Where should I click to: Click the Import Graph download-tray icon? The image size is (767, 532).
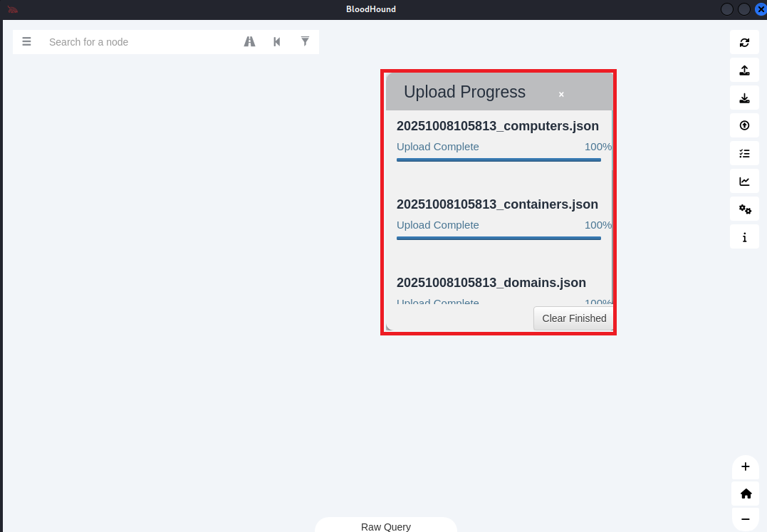click(744, 98)
